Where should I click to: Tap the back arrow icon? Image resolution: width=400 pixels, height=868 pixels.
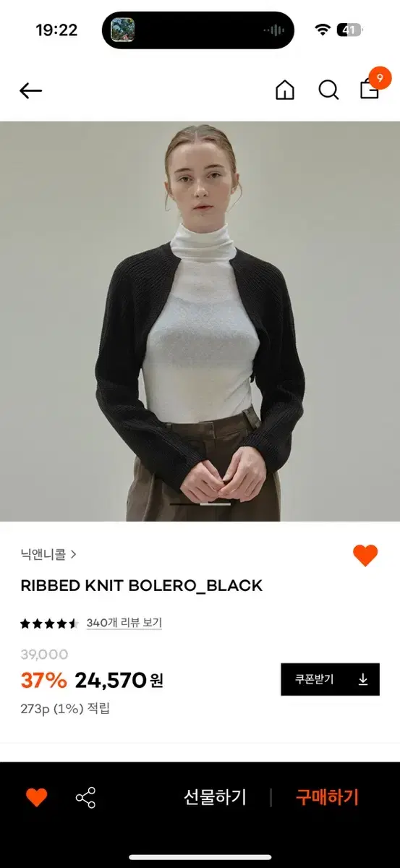[x=30, y=90]
